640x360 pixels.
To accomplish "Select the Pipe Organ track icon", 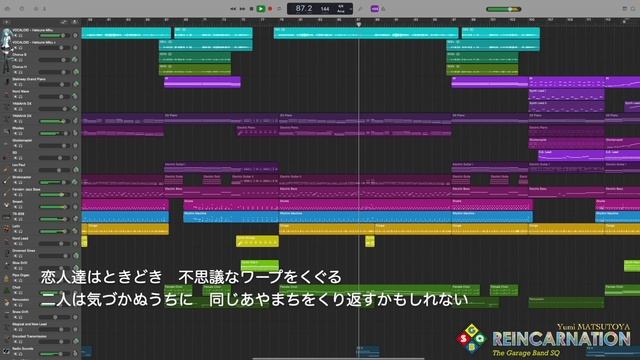I will coord(6,278).
